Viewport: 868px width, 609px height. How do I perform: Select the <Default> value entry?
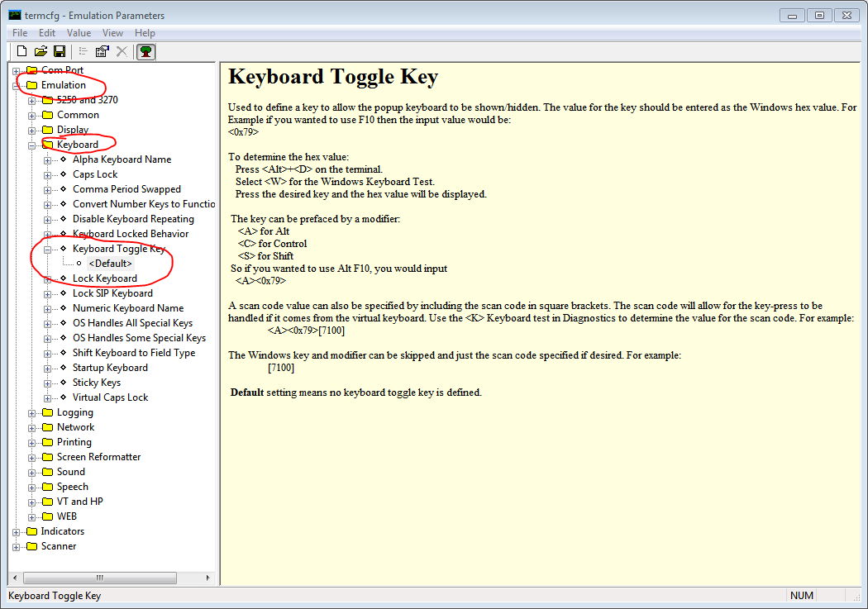point(110,264)
